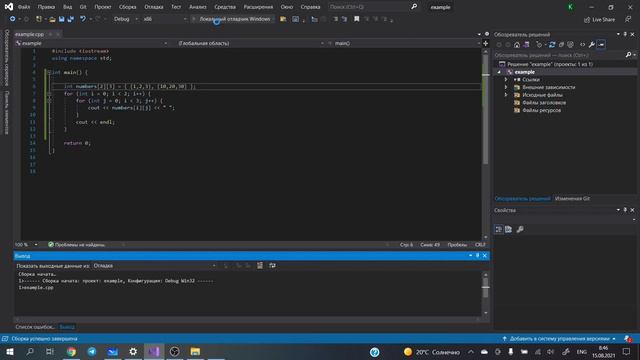
Task: Expand the Исходные файлы node
Action: [x=506, y=95]
